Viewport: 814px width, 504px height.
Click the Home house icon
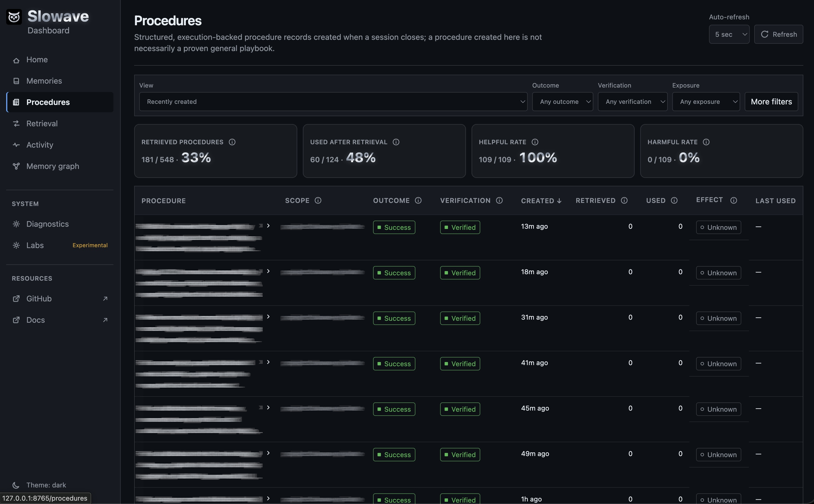[x=16, y=60]
